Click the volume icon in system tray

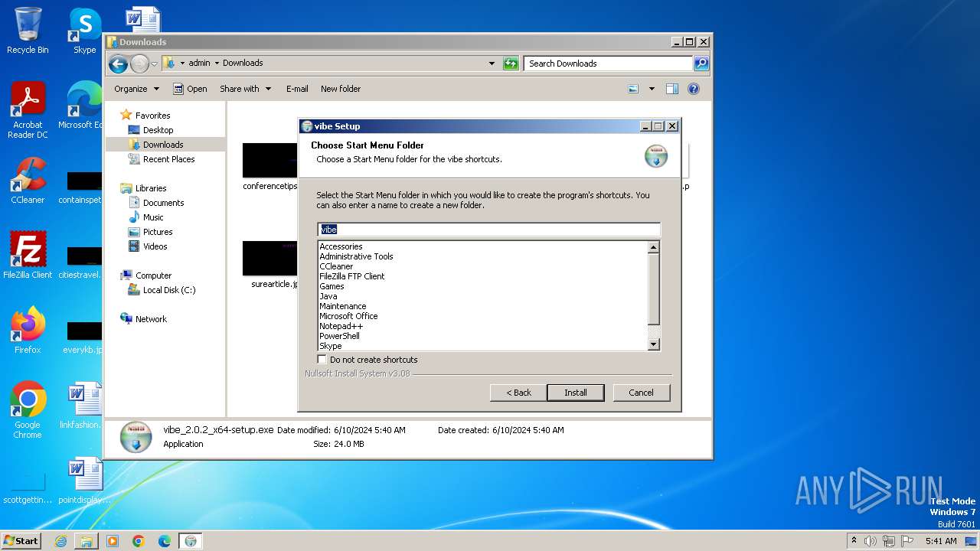click(x=871, y=541)
